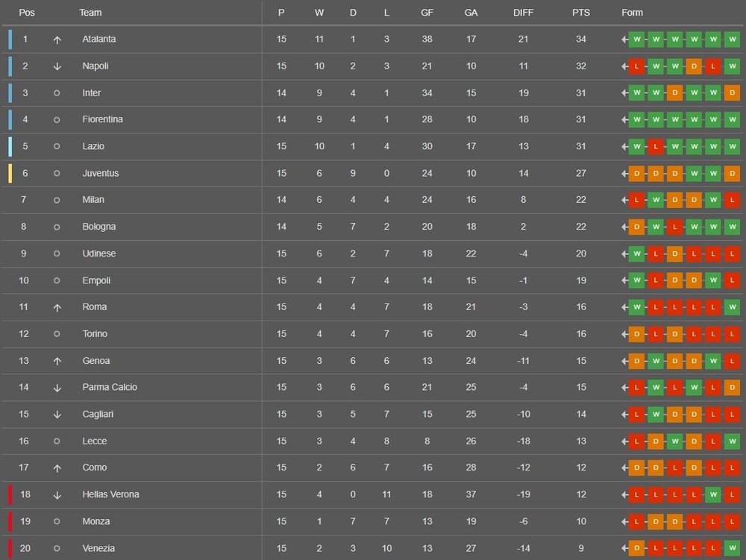
Task: Click Hellas Verona's down-arrow movement icon
Action: [57, 495]
